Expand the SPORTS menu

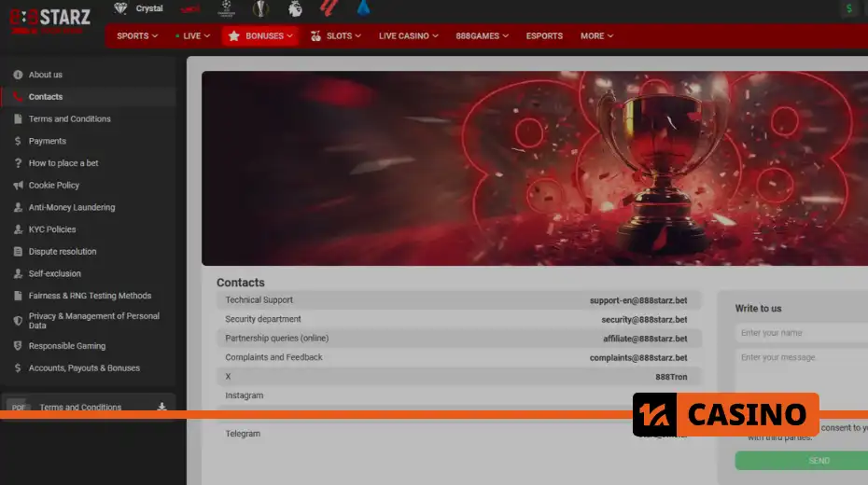point(137,36)
